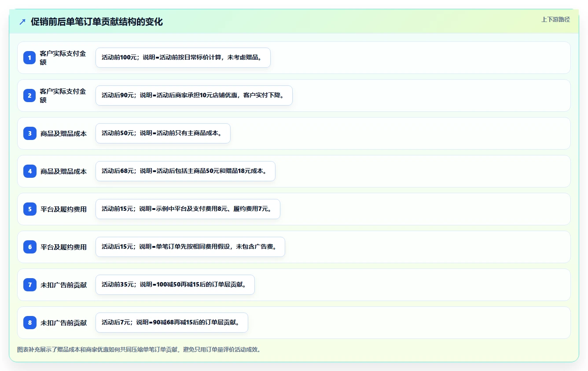The height and width of the screenshot is (371, 588).
Task: Open the 活动前15元 description box
Action: coord(188,209)
